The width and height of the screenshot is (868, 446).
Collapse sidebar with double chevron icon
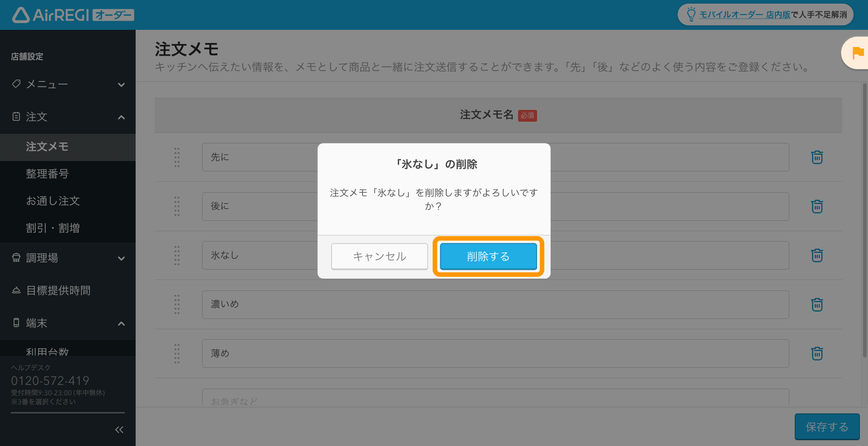pos(119,430)
